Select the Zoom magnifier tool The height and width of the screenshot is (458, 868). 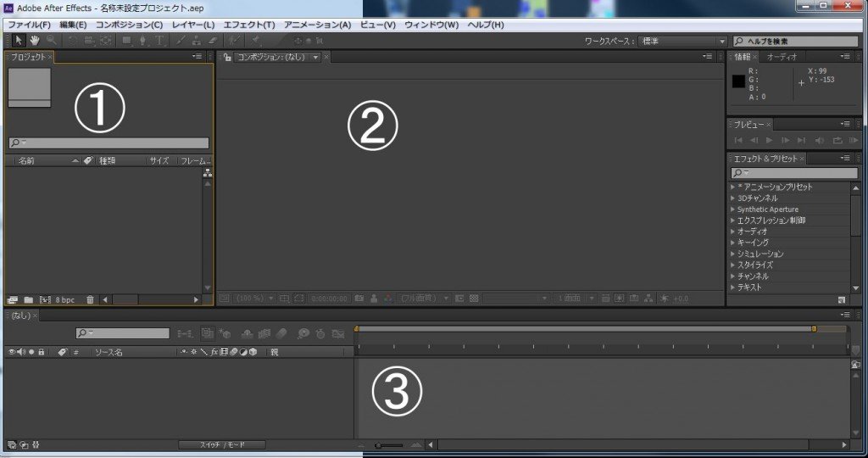tap(51, 41)
